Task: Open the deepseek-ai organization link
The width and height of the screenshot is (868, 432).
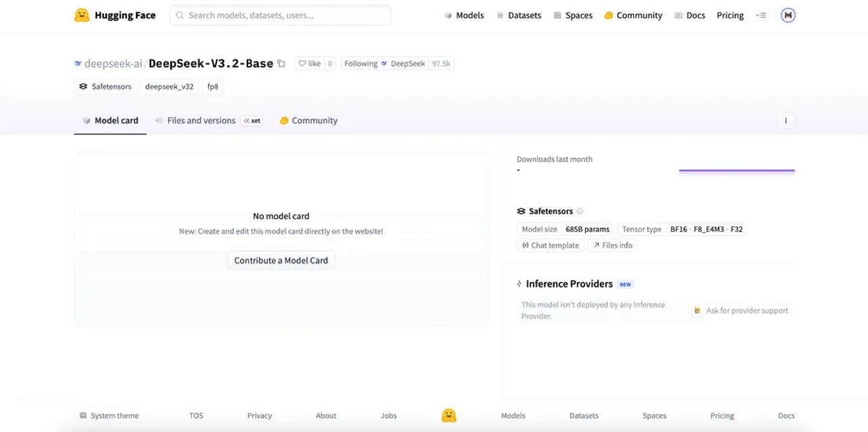Action: tap(113, 64)
